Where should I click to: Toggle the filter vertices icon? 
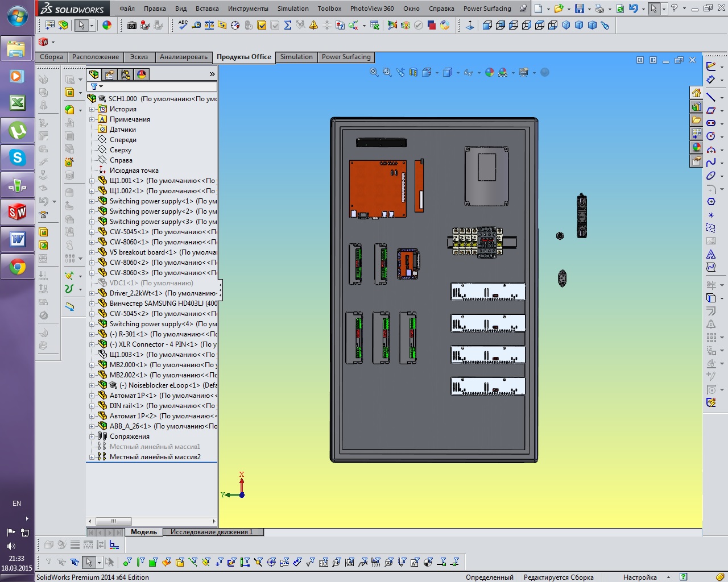pos(127,562)
